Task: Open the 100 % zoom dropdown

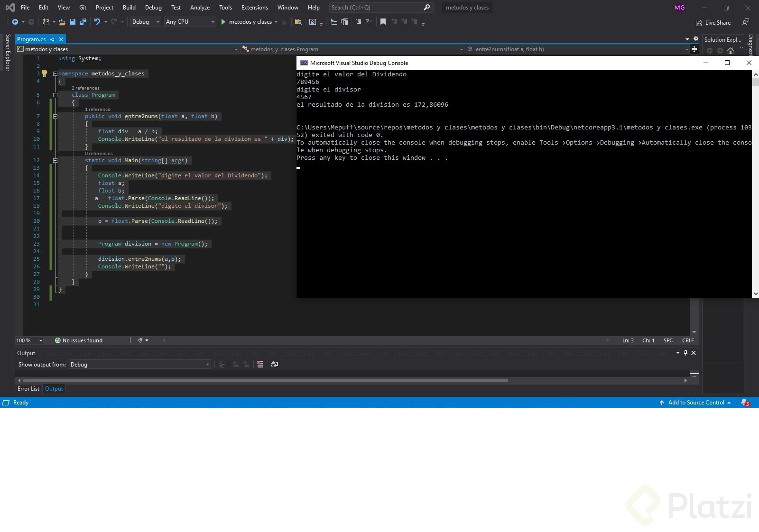Action: [x=29, y=340]
